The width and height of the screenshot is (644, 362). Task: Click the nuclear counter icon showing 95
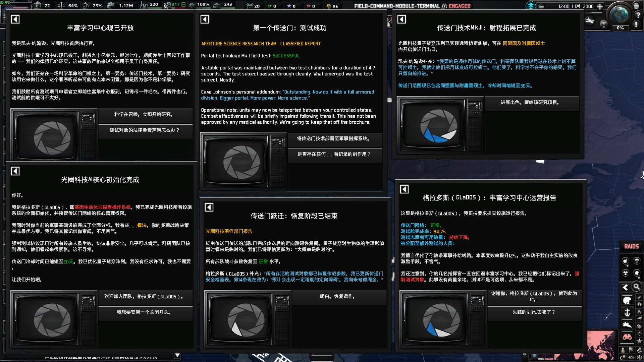329,6
